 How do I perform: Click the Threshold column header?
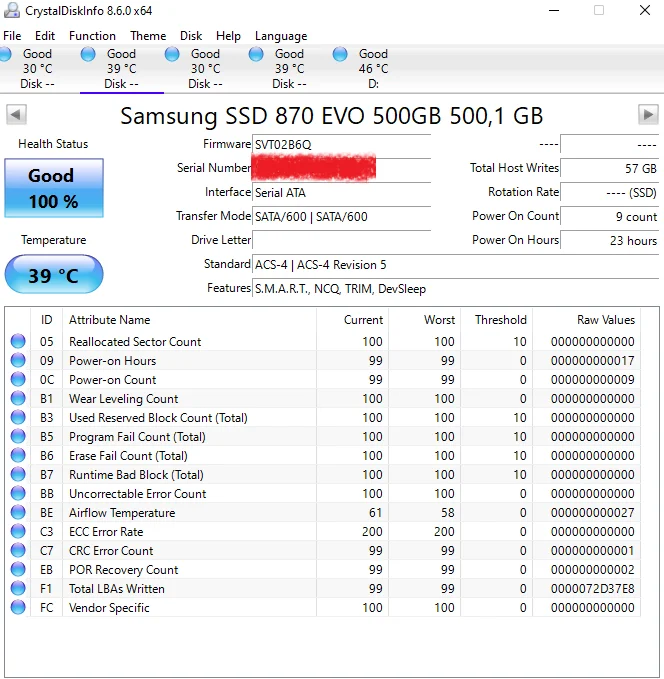[496, 320]
